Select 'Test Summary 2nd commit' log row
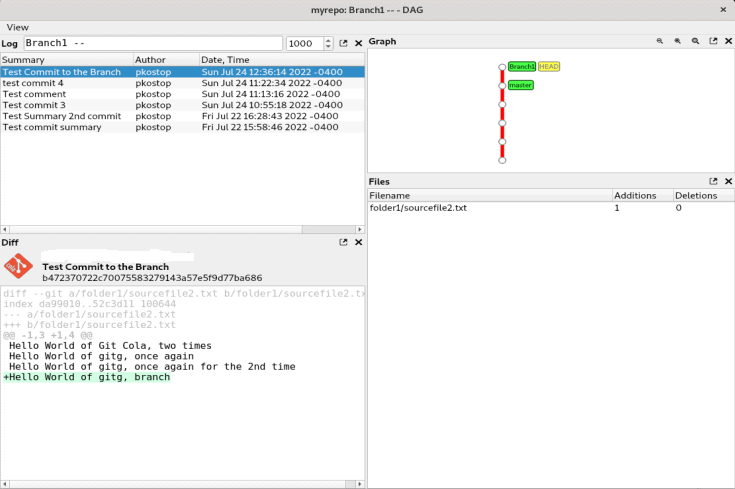This screenshot has width=735, height=489. click(x=182, y=116)
